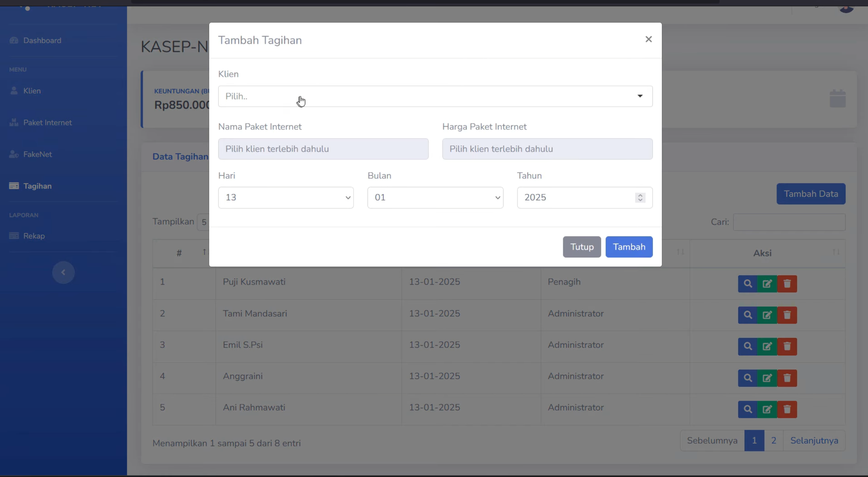Click the Tambah Data button
This screenshot has width=868, height=477.
point(811,194)
